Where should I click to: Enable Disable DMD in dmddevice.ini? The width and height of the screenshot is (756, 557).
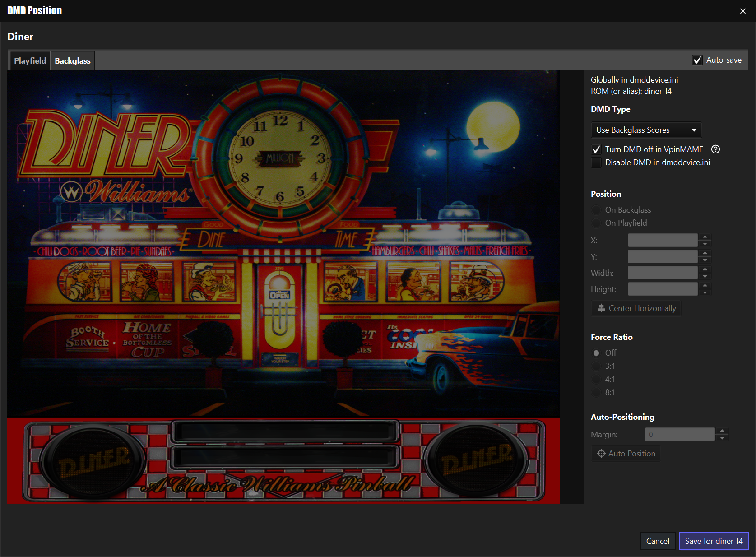tap(596, 162)
